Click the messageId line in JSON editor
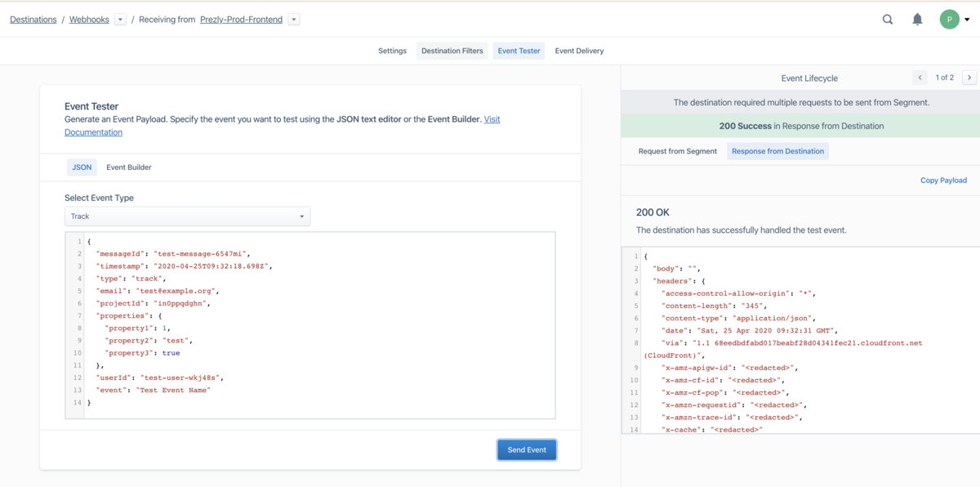Screen dimensions: 980x487 (x=171, y=254)
